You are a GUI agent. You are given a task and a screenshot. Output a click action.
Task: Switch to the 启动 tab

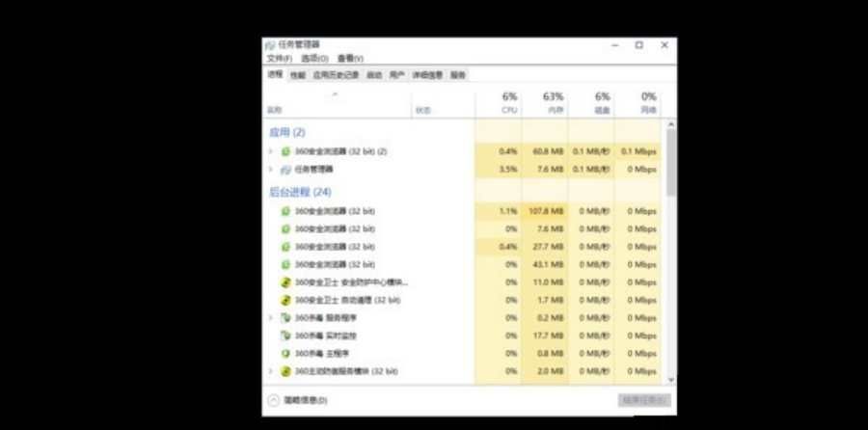[374, 75]
